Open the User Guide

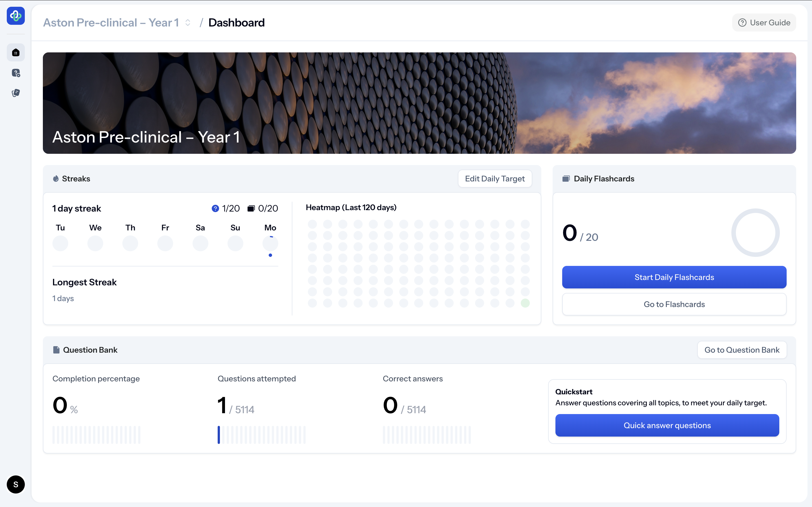(x=764, y=23)
